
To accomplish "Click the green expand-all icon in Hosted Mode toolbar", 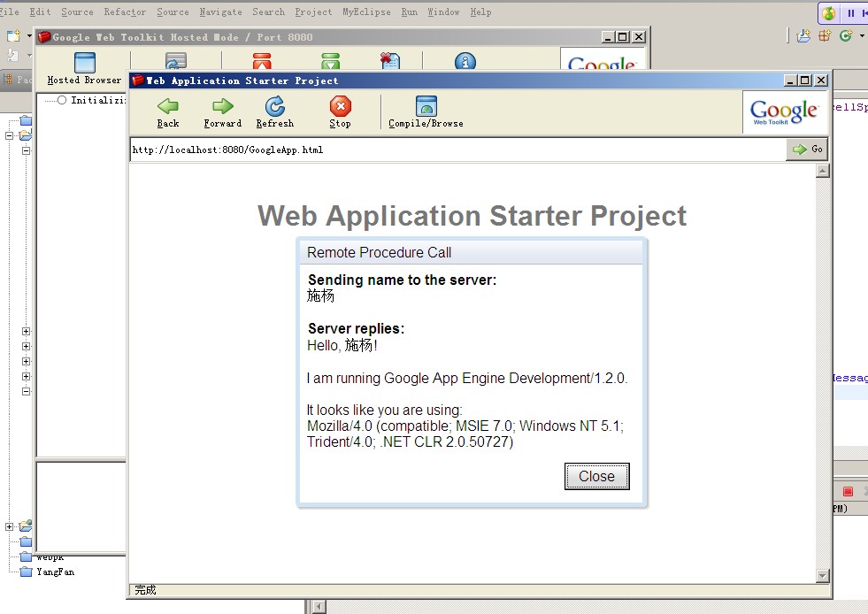I will pos(331,61).
